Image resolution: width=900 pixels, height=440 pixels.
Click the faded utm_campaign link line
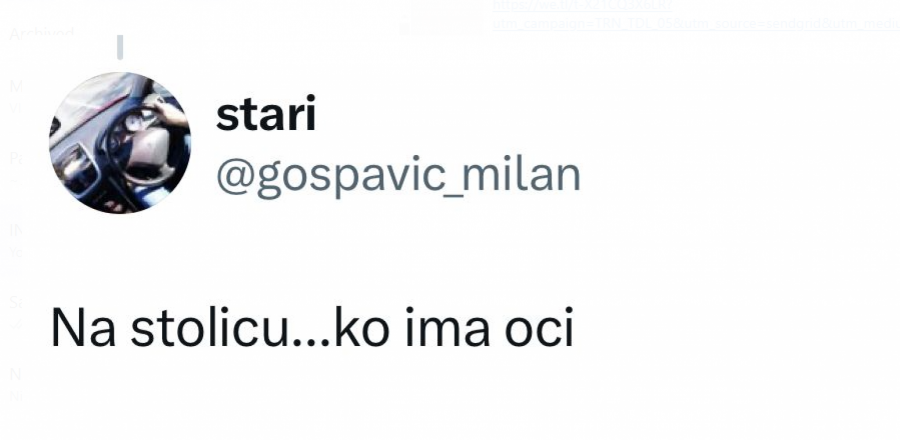tap(695, 24)
